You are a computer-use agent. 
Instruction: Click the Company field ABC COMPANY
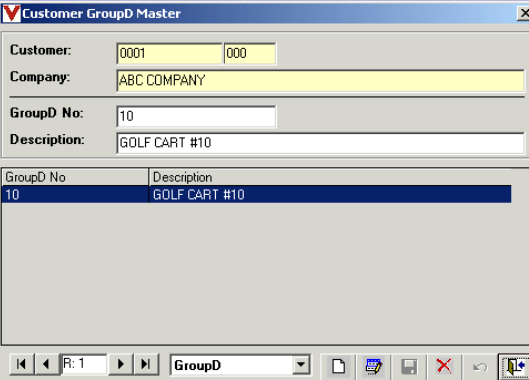tap(320, 80)
